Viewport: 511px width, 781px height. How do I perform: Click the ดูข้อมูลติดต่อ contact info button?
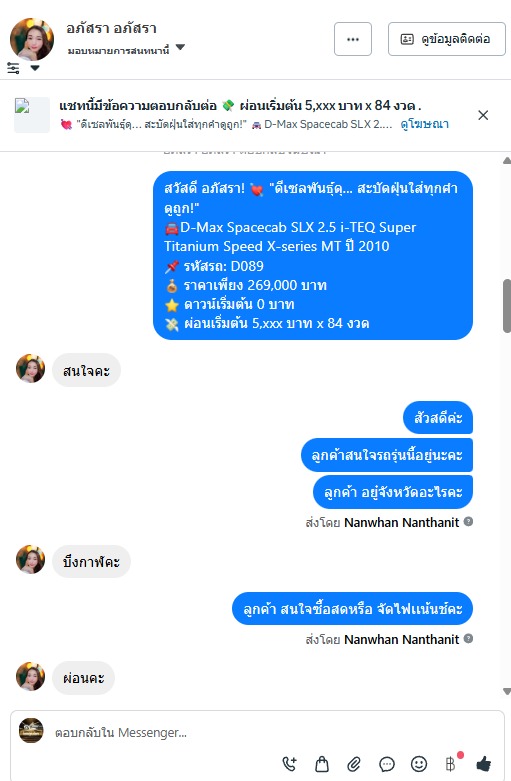446,39
